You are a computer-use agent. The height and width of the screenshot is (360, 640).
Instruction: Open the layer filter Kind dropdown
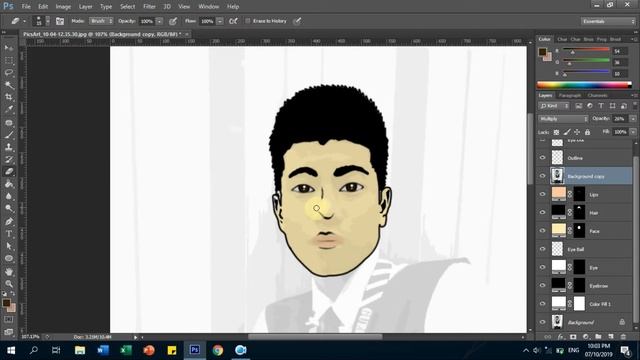tap(554, 106)
